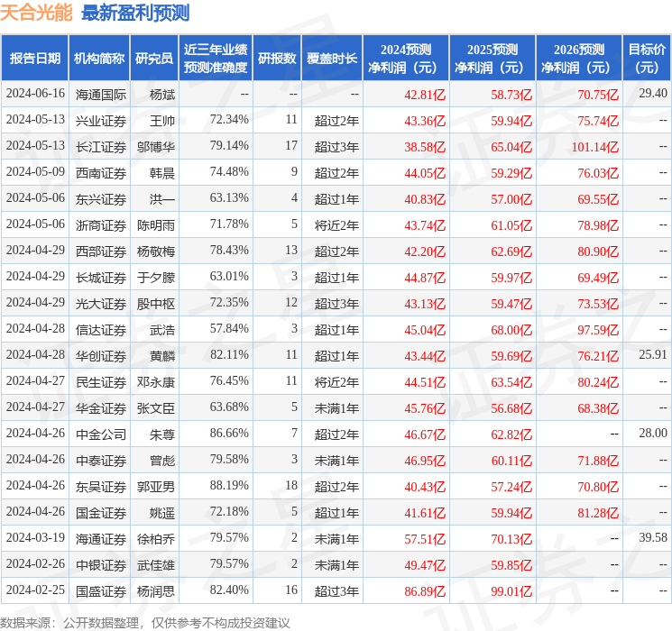Click target price 28.00
This screenshot has height=631, width=672.
pos(653,433)
